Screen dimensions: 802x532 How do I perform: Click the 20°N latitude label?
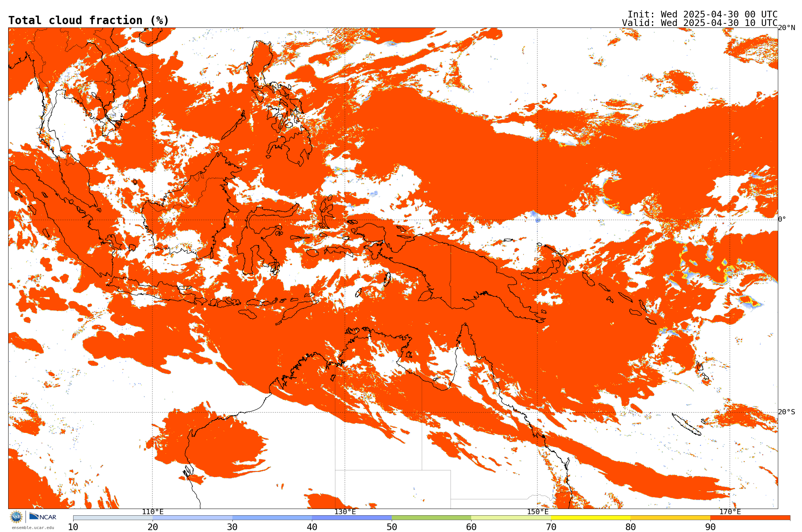pos(787,28)
